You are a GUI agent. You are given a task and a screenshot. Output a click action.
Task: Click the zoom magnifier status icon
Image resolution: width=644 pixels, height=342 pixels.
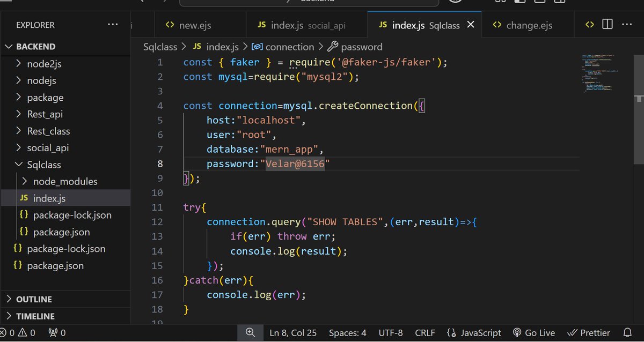click(x=250, y=332)
